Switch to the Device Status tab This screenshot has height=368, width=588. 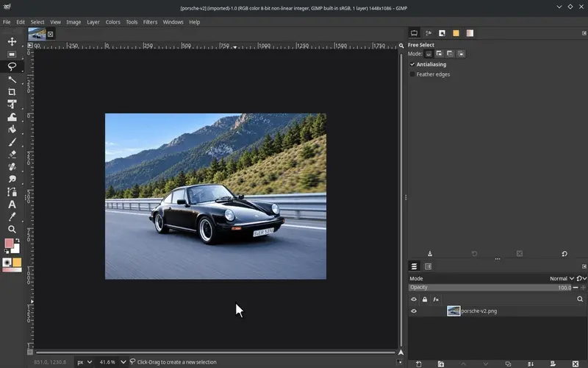pyautogui.click(x=429, y=33)
